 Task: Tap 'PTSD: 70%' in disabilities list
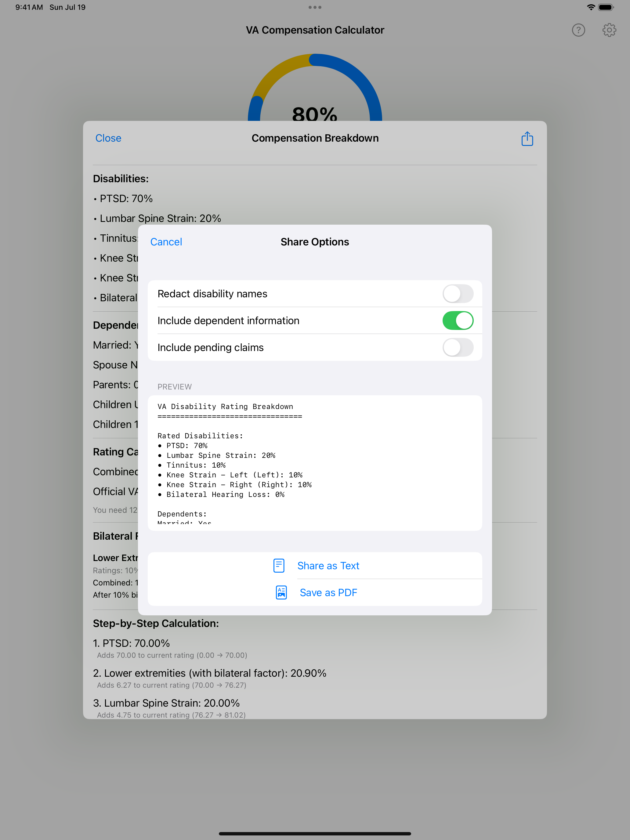click(x=123, y=199)
